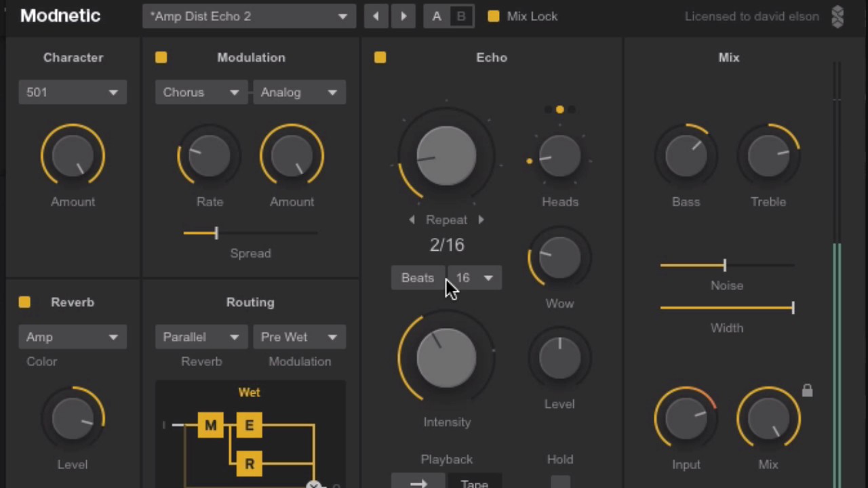Screen dimensions: 868x488
Task: Select the E block in routing diagram
Action: 249,425
